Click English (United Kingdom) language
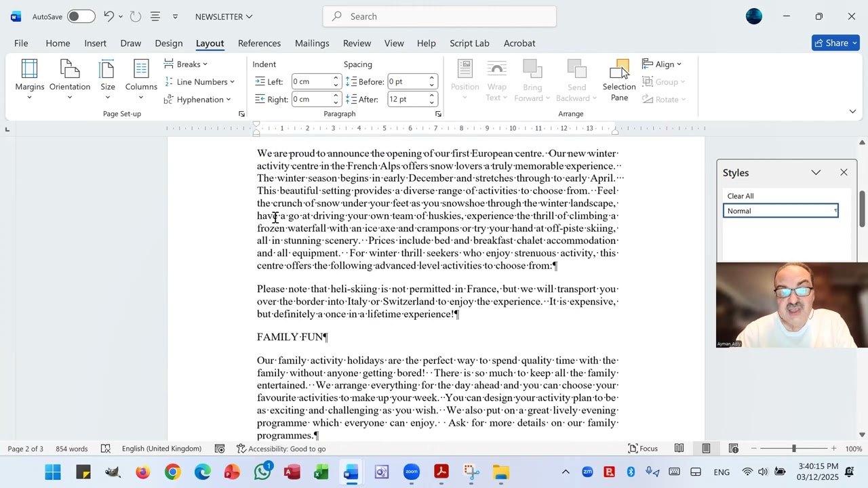This screenshot has height=488, width=868. pos(161,449)
